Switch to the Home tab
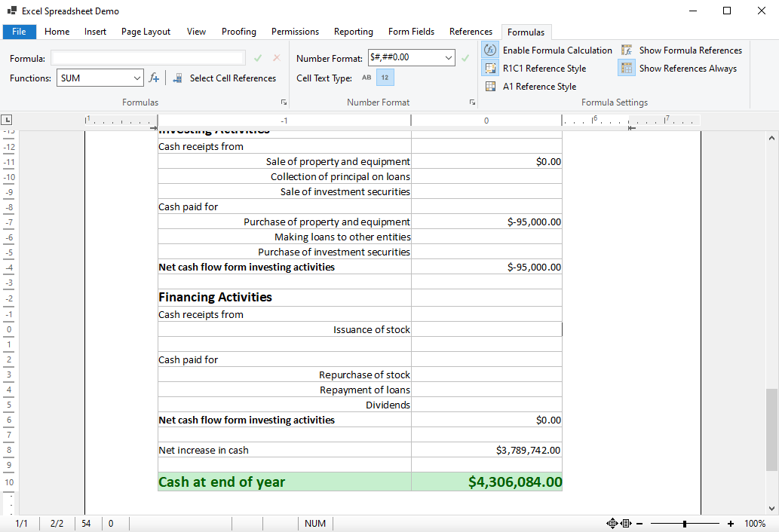779x532 pixels. tap(57, 31)
